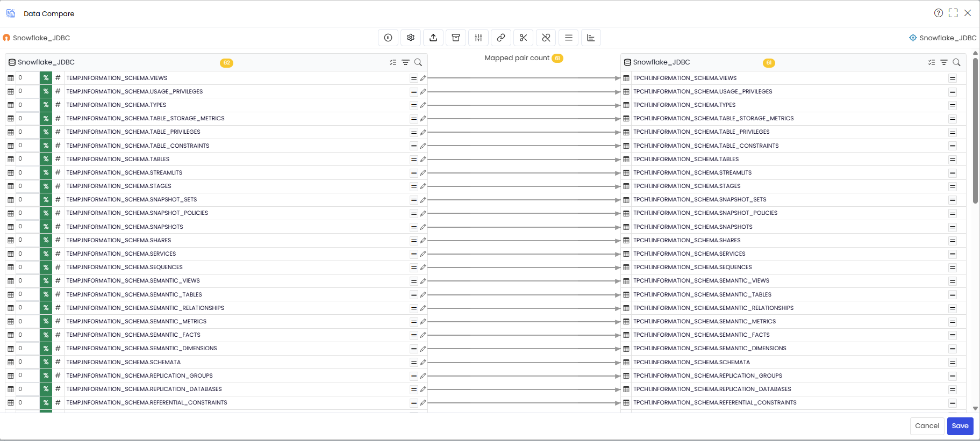
Task: Open the sliders adjustment toolbar icon
Action: [x=478, y=38]
